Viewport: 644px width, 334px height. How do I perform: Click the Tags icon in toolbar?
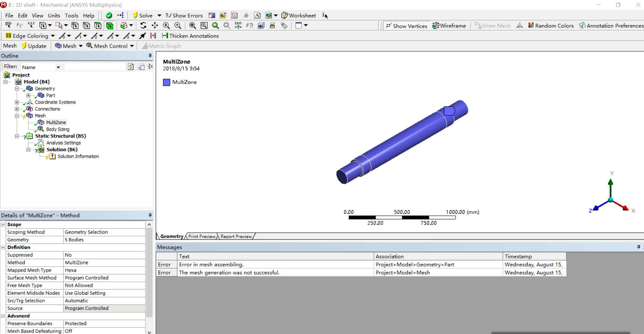click(x=284, y=25)
